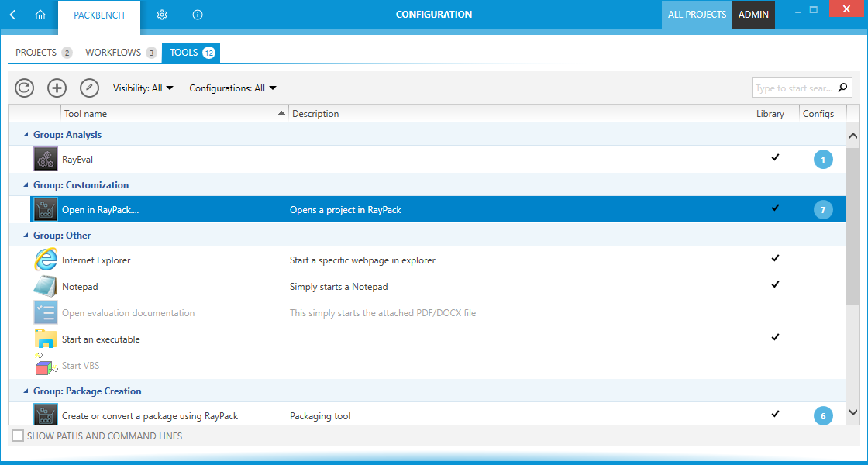This screenshot has width=868, height=465.
Task: Open the settings gear in the title bar
Action: coord(161,14)
